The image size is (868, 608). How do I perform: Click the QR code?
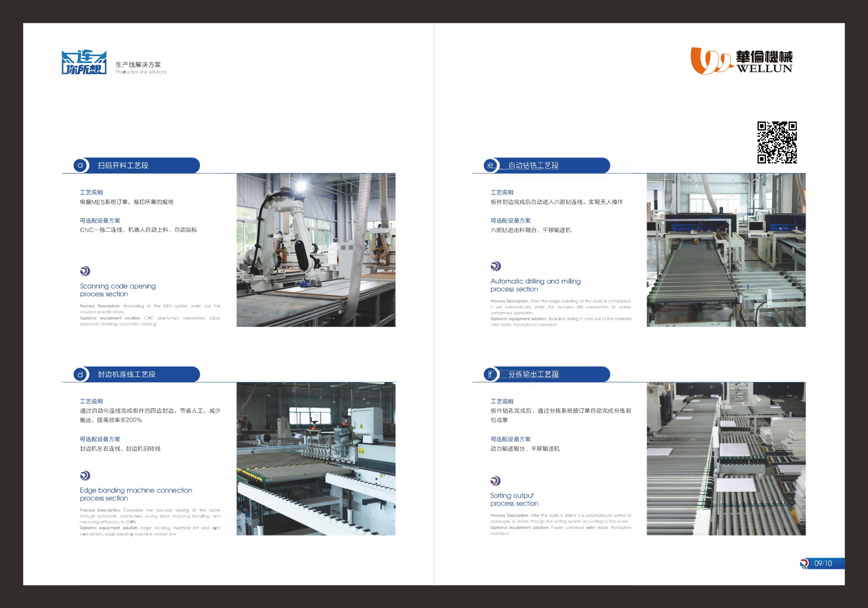(777, 142)
